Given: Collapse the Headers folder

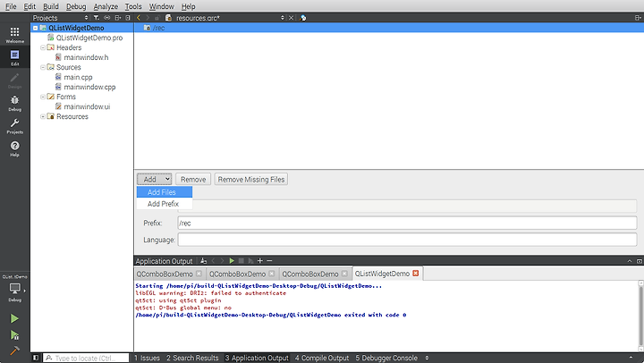Looking at the screenshot, I should 43,47.
